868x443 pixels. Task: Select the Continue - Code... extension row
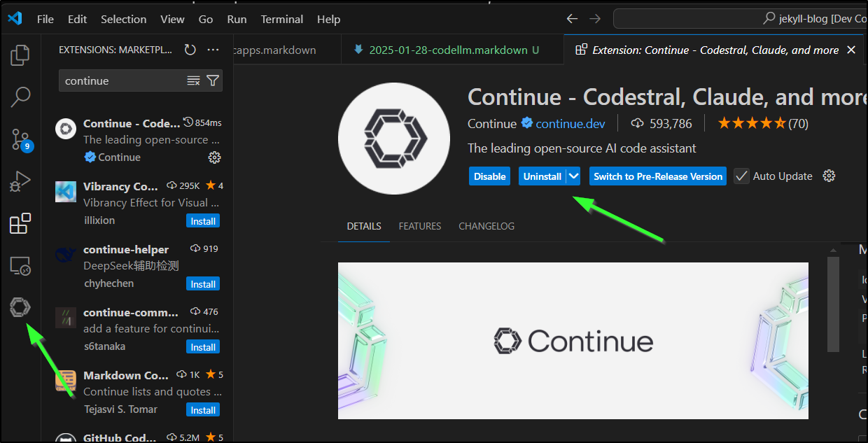138,139
